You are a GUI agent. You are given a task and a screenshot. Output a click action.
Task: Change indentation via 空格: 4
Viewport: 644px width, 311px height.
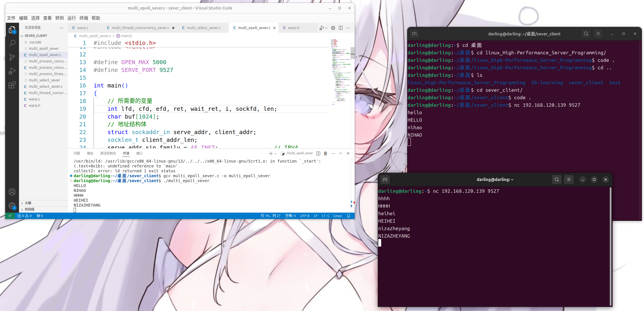290,216
